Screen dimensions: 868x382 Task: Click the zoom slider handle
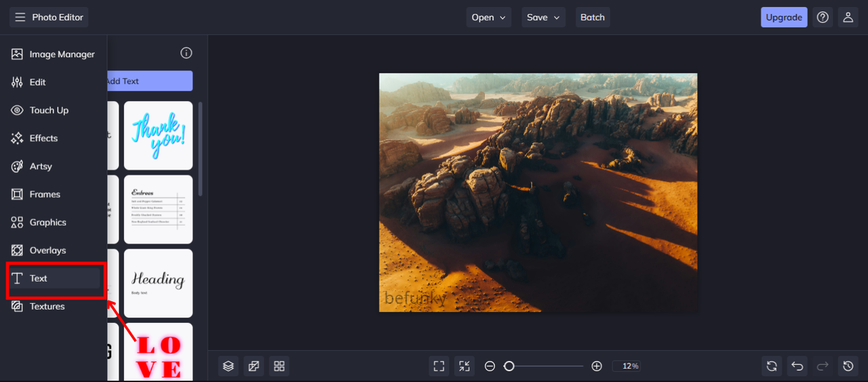pos(509,366)
